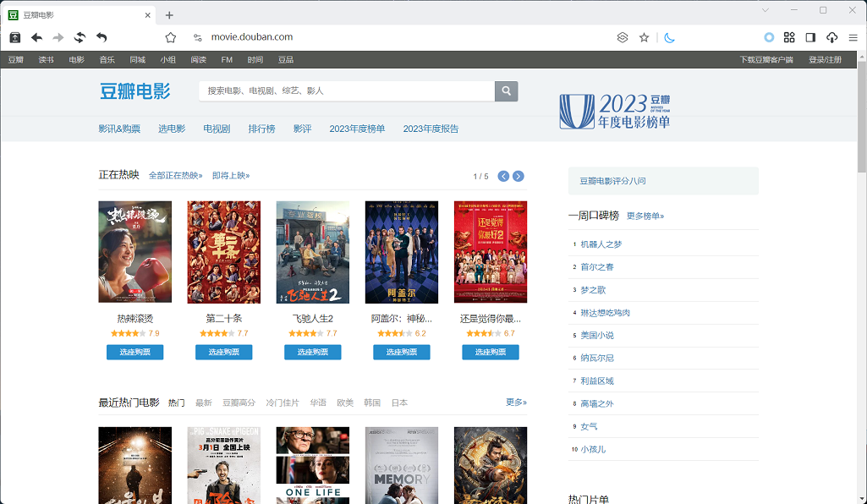Click 下载豆瓣客户端 link

point(766,60)
